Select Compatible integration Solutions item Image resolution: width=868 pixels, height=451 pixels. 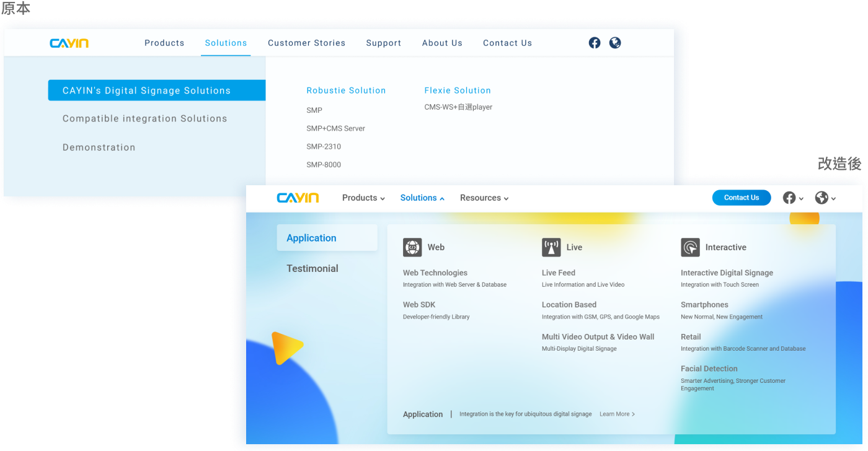point(144,118)
